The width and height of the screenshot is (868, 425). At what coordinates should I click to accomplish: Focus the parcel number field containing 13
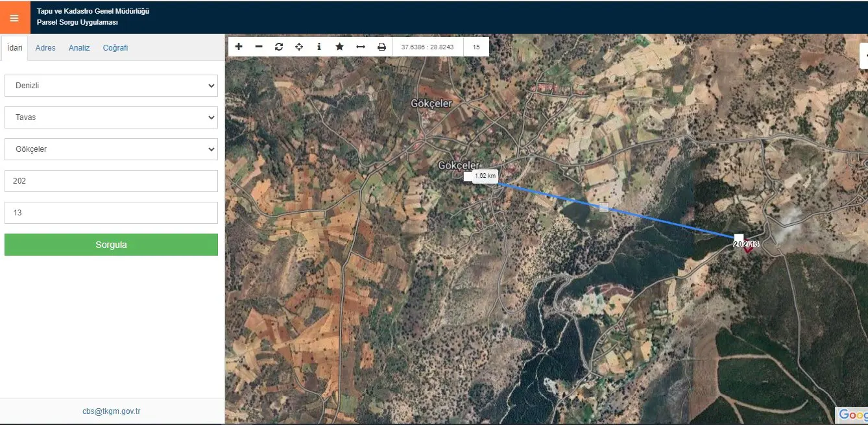pos(111,213)
